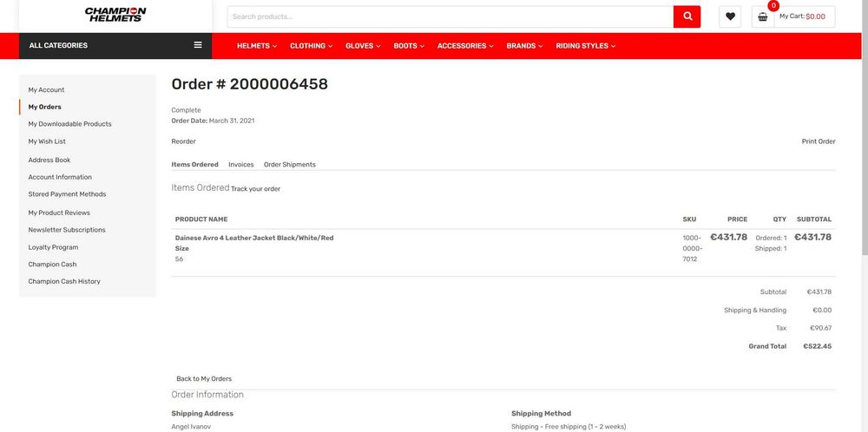Click the Grand Total €522.45 value
This screenshot has width=868, height=432.
[817, 346]
